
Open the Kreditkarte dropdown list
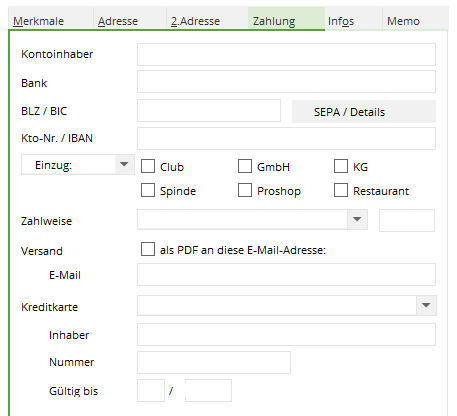pos(426,305)
